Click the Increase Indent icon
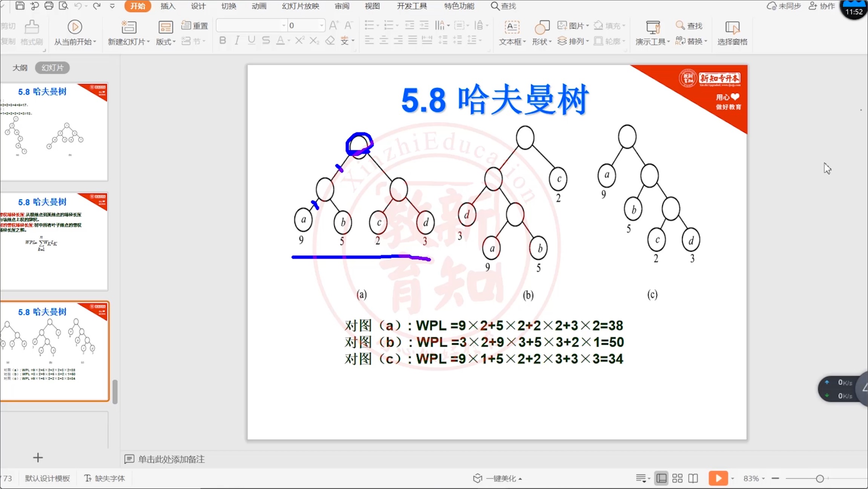The height and width of the screenshot is (489, 868). 424,25
